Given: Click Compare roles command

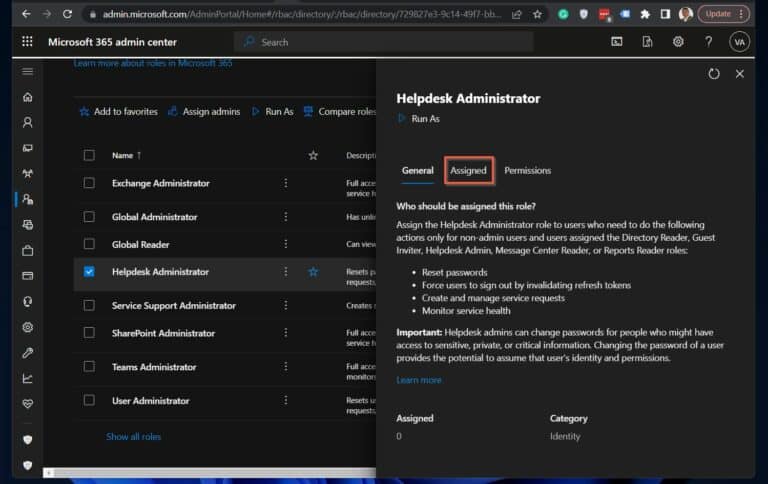Looking at the screenshot, I should [x=340, y=112].
